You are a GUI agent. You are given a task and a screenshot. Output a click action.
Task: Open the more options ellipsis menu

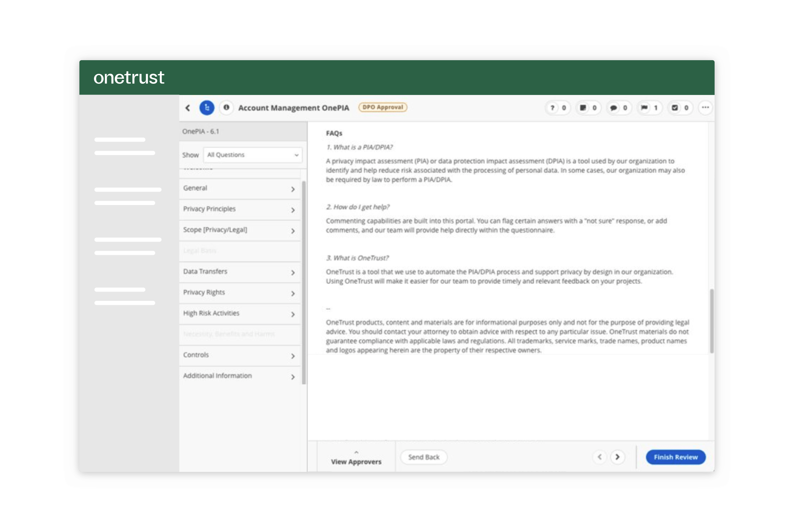pos(705,108)
